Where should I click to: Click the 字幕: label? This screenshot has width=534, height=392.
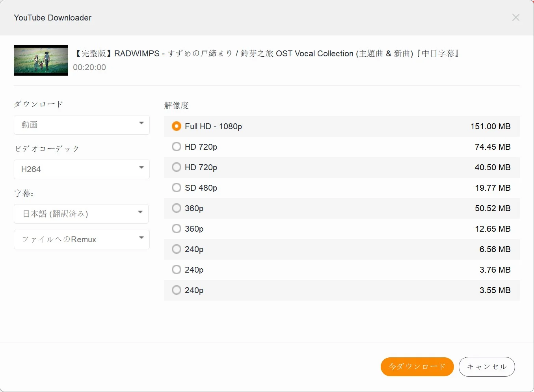[x=24, y=193]
